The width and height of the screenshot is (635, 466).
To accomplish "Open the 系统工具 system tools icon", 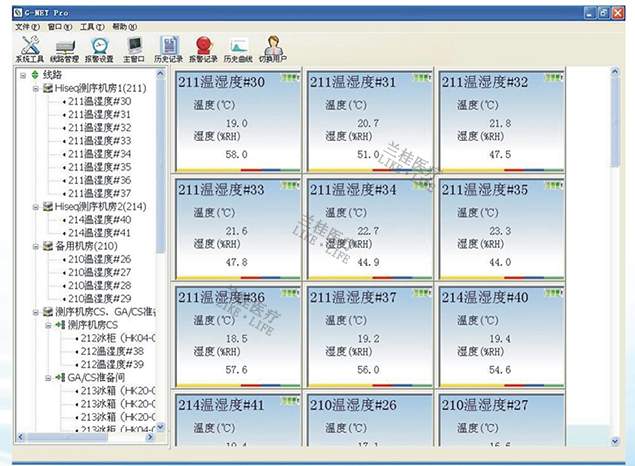I will tap(29, 48).
